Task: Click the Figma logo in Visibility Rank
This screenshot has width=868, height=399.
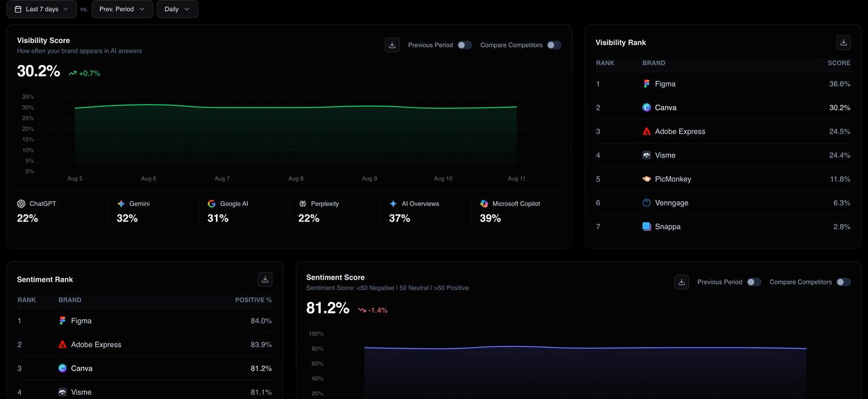Action: [646, 84]
